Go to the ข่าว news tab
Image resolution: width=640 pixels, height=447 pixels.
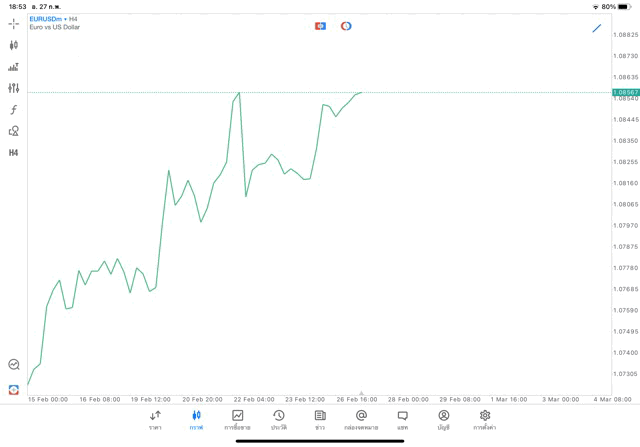coord(320,420)
